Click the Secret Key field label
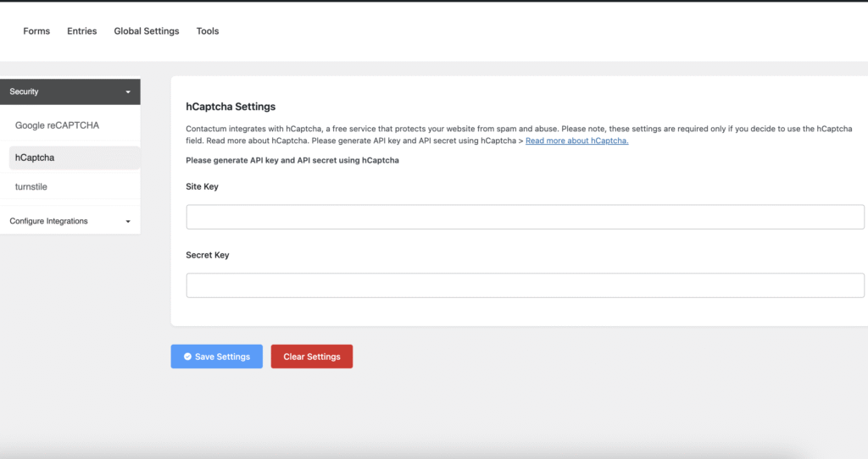Screen dimensions: 868x459 pos(207,255)
